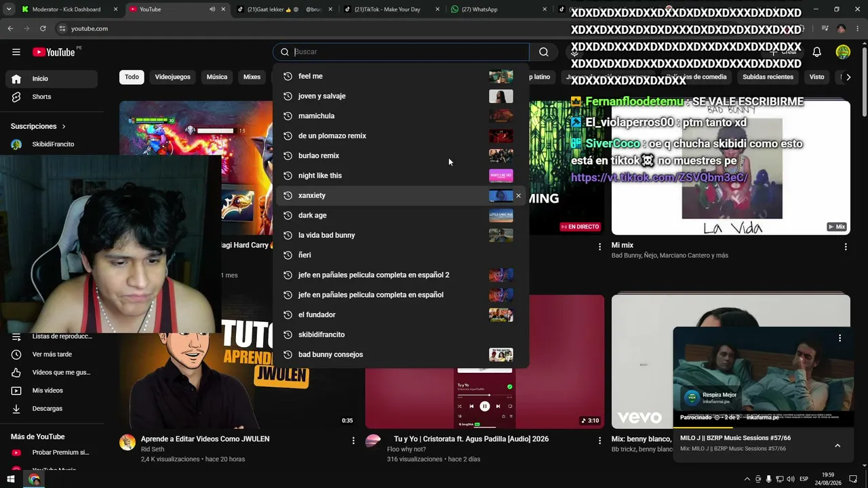Viewport: 868px width, 488px height.
Task: Open options for Tu y Yo video
Action: 599,441
